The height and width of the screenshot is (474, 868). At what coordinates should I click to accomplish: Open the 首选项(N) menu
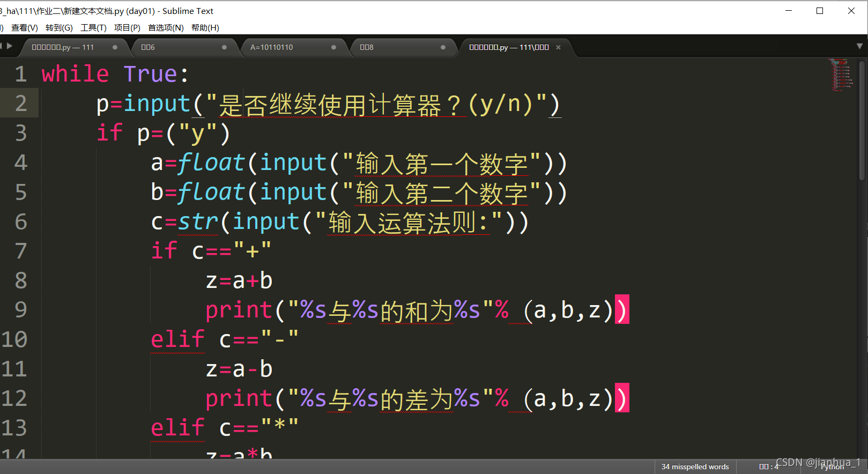(x=166, y=27)
